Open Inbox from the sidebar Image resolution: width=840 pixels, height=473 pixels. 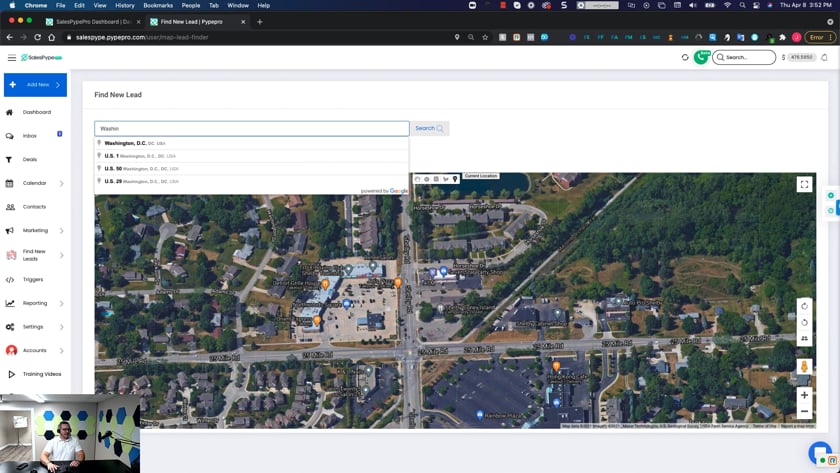(29, 136)
